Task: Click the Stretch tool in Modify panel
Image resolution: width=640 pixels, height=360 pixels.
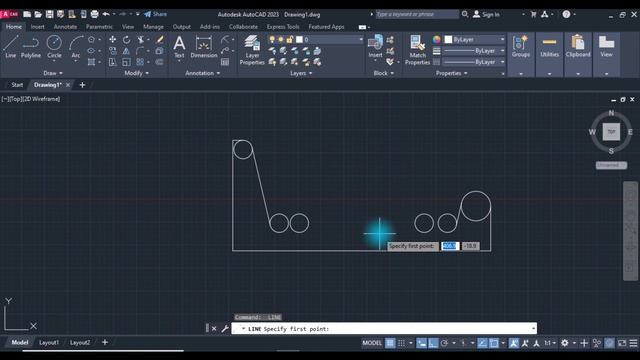Action: pyautogui.click(x=113, y=62)
